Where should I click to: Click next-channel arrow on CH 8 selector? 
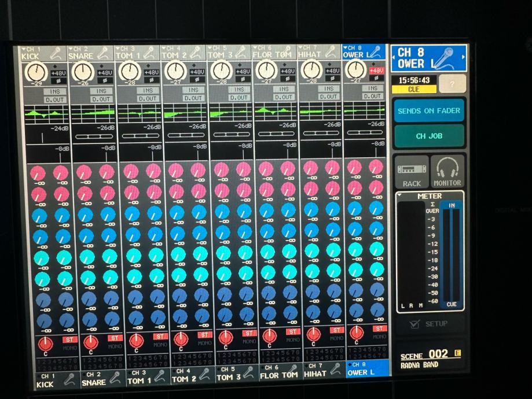click(463, 57)
